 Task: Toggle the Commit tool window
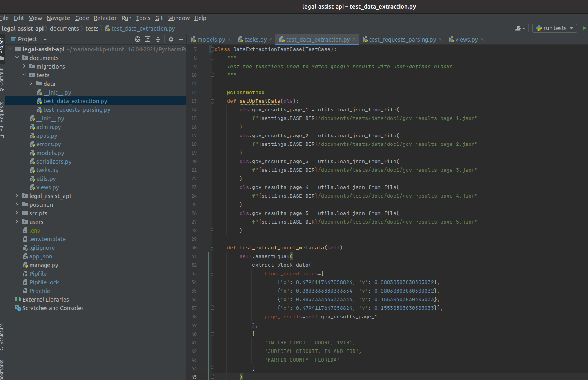pyautogui.click(x=2, y=78)
